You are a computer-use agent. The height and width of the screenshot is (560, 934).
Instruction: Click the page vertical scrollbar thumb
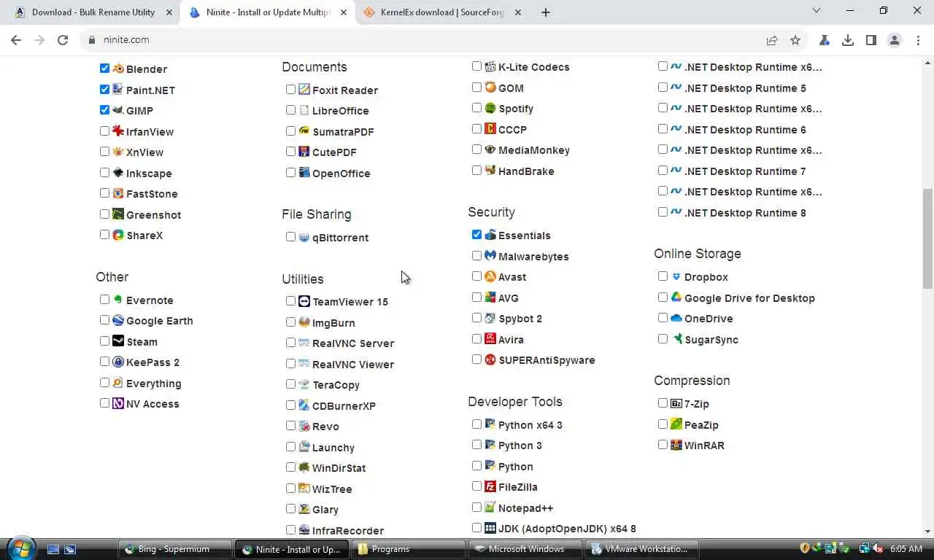pyautogui.click(x=927, y=238)
